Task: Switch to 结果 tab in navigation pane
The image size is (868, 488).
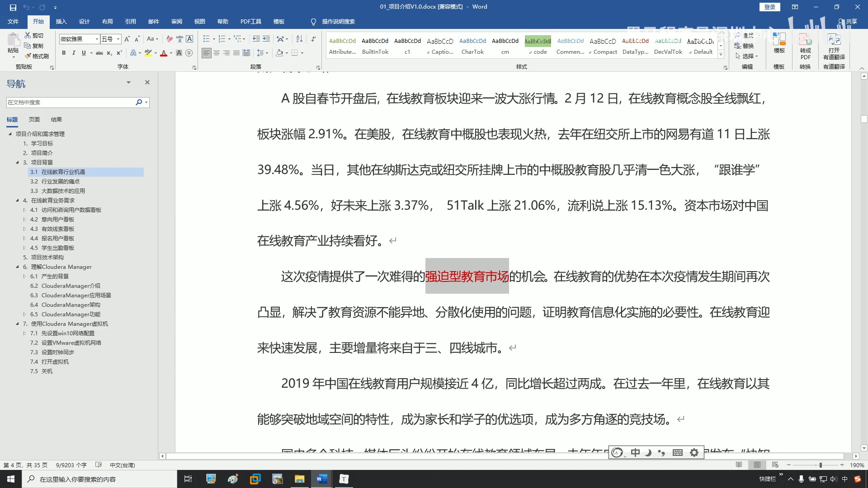Action: [57, 119]
